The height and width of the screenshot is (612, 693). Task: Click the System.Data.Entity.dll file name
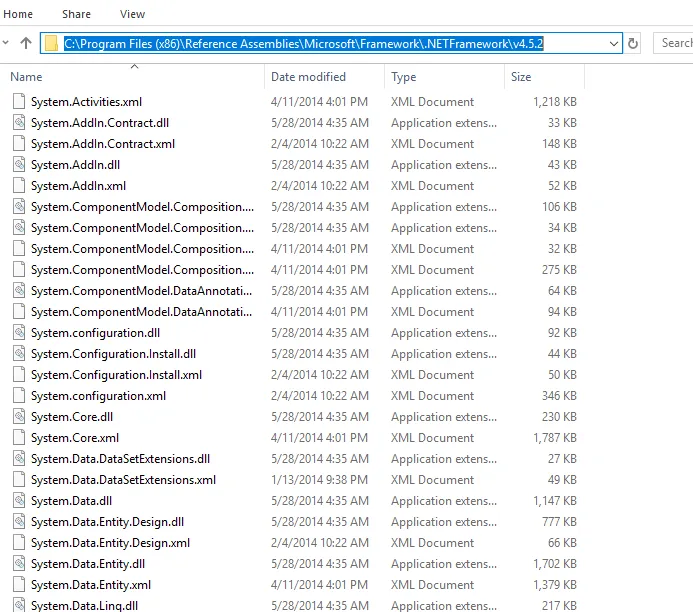tap(88, 564)
